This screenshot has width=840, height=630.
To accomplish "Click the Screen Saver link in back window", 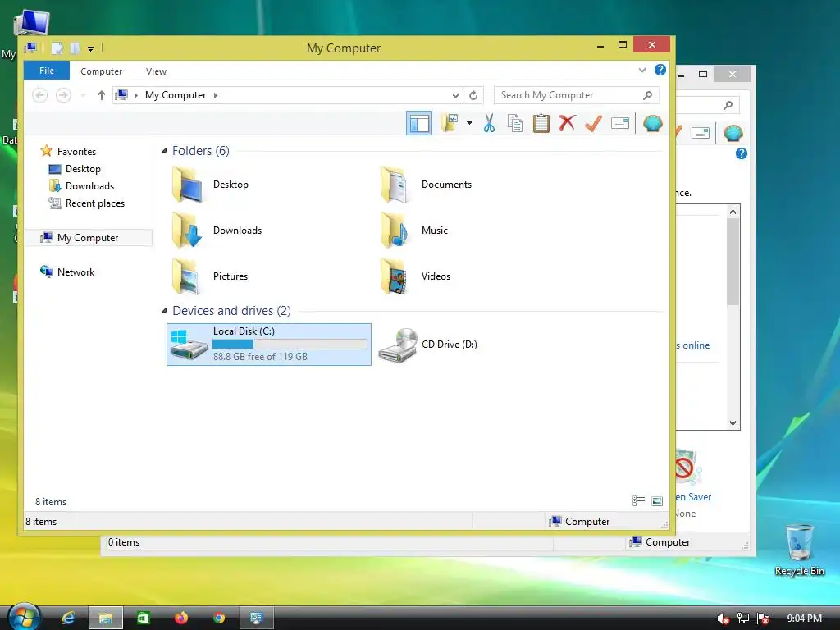I will pos(693,497).
